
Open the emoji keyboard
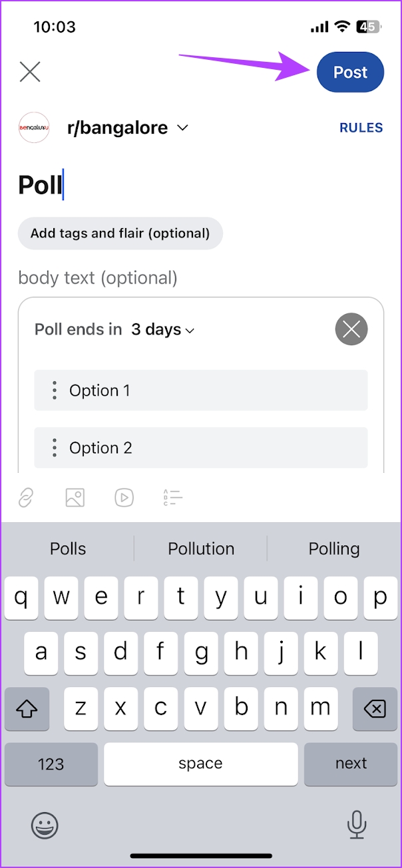pyautogui.click(x=45, y=825)
